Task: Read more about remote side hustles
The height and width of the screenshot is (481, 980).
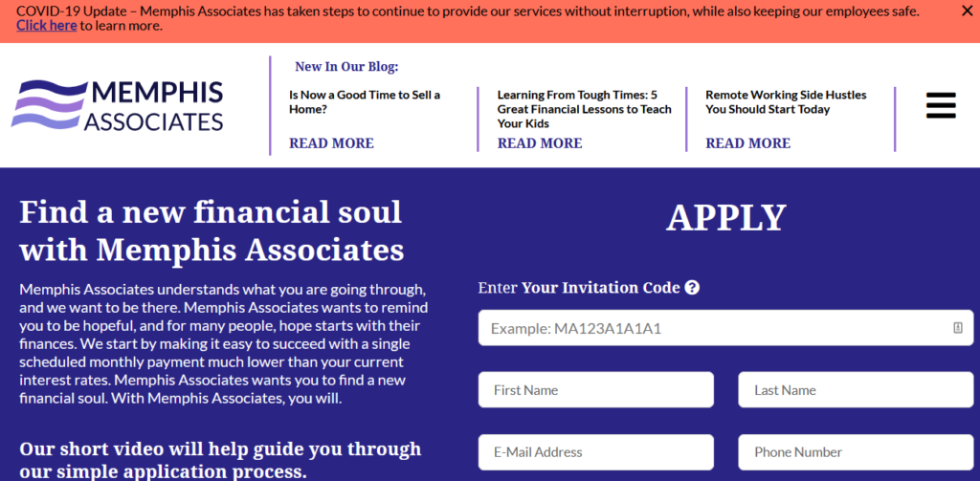Action: (x=748, y=143)
